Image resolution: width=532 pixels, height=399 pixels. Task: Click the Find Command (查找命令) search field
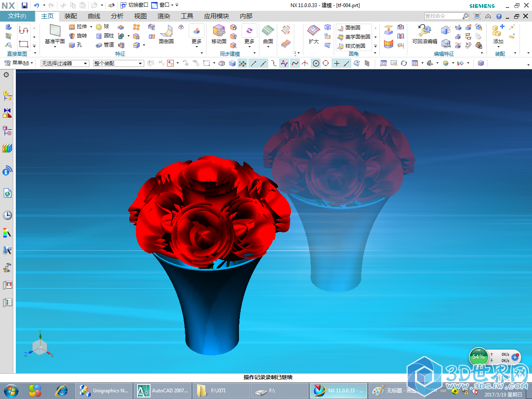coord(447,16)
